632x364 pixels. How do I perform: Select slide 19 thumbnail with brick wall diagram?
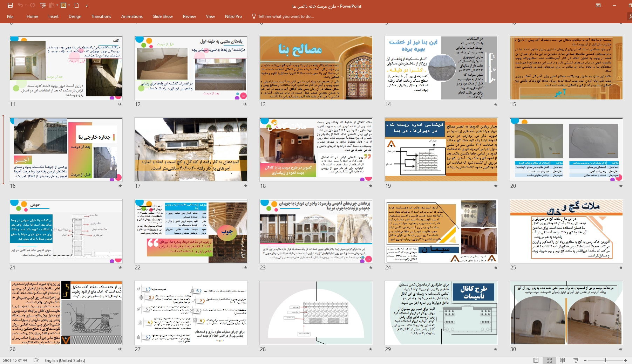click(x=441, y=150)
